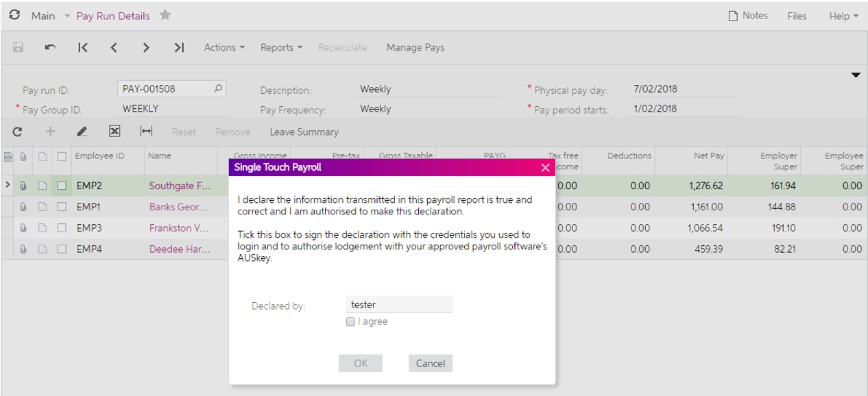Click the OK button in the dialog
Screen dimensions: 868x396
361,364
